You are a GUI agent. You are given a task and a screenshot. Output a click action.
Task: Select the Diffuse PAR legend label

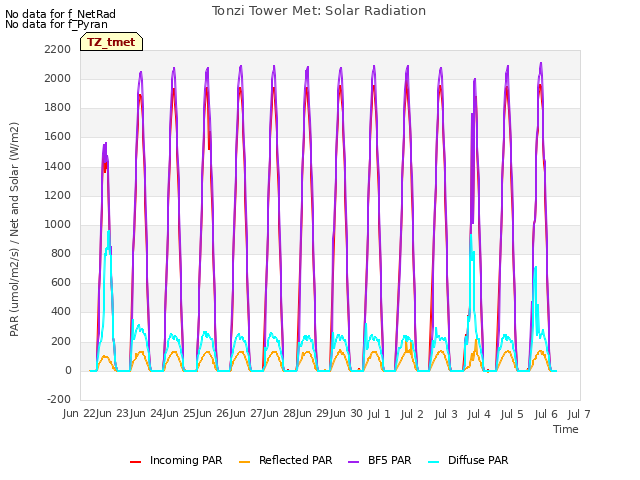[x=478, y=460]
